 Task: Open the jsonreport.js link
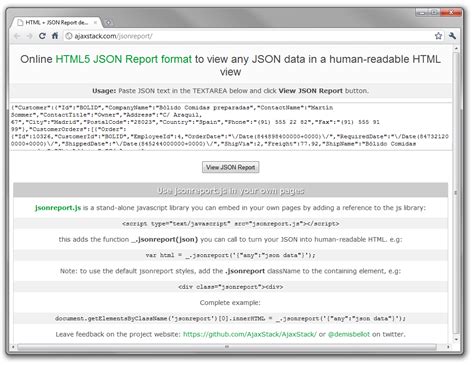[58, 208]
